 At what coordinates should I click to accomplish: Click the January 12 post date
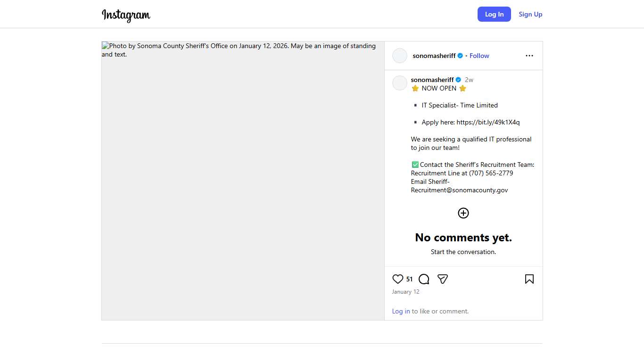405,292
